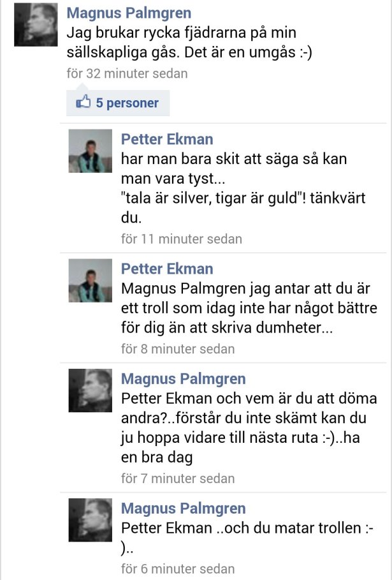Tap Magnus Palmgren's avatar beside 'vem är du att döma' reply
The image size is (392, 580).
90,390
